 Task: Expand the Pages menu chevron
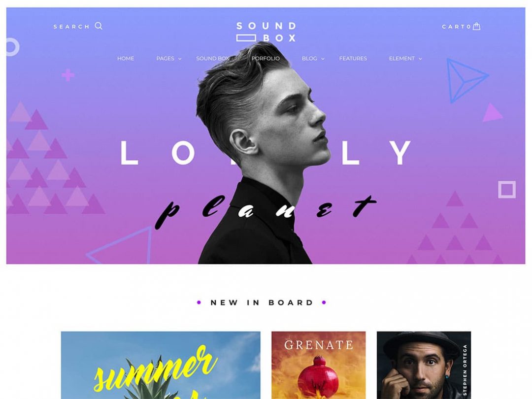pyautogui.click(x=180, y=59)
